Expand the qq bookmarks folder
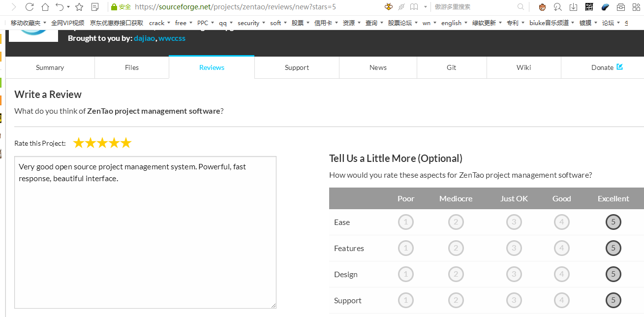The width and height of the screenshot is (644, 317). 226,23
